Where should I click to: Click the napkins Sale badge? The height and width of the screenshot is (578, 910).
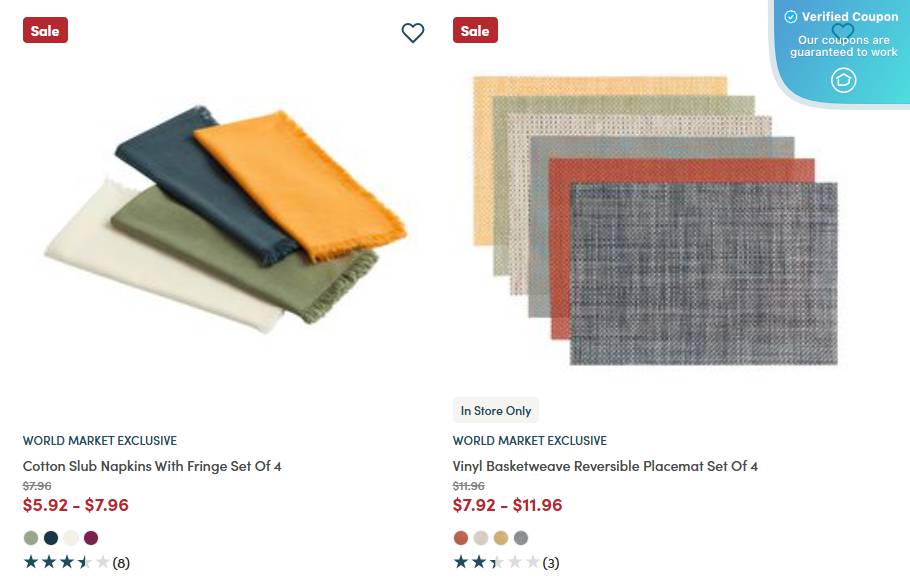pos(45,30)
